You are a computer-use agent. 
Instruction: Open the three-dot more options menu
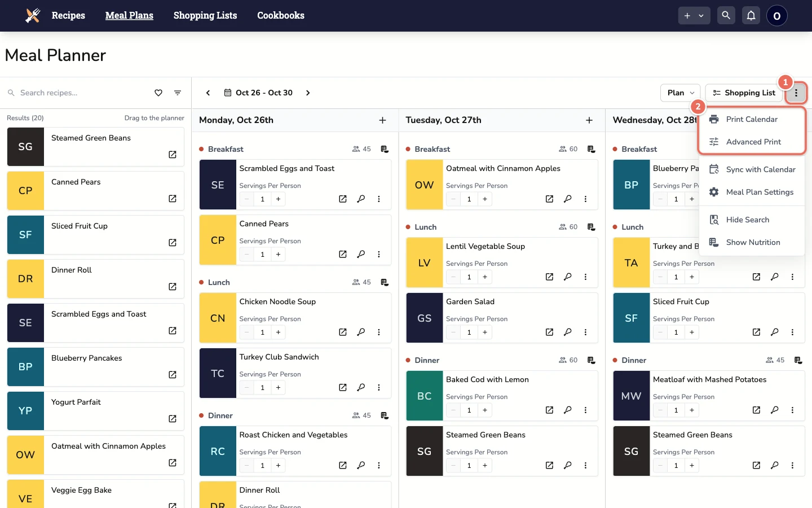[x=796, y=93]
